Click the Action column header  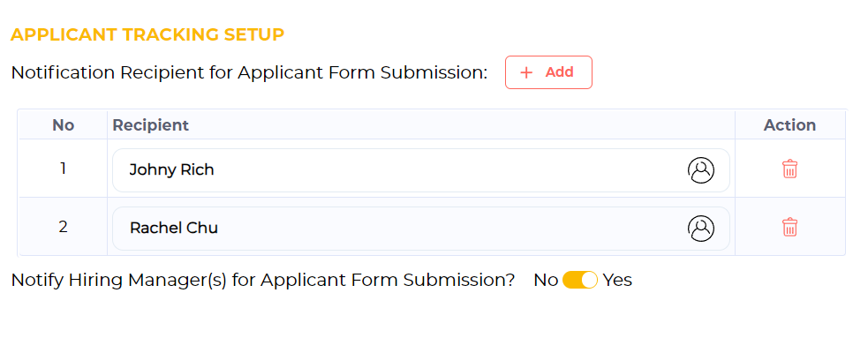tap(789, 125)
